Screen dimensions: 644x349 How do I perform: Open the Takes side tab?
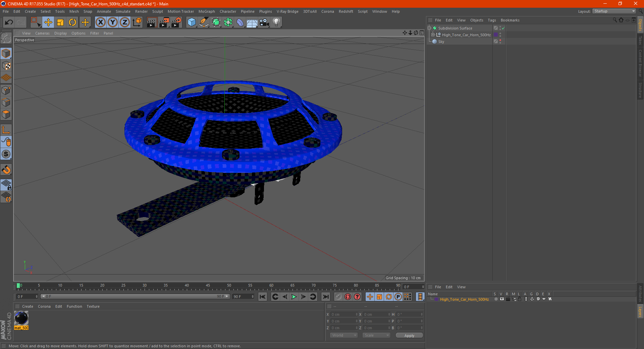pyautogui.click(x=640, y=40)
